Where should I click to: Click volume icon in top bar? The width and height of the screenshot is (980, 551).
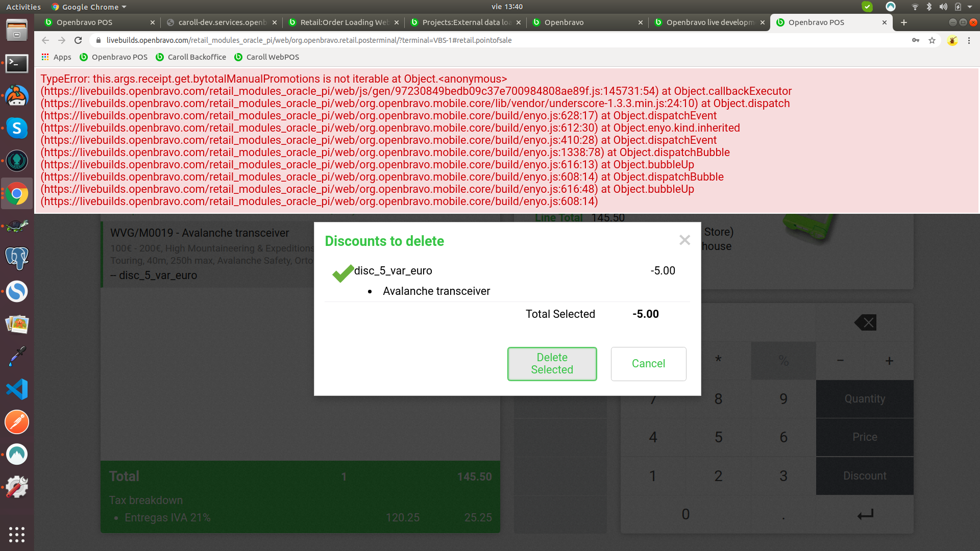pos(943,7)
